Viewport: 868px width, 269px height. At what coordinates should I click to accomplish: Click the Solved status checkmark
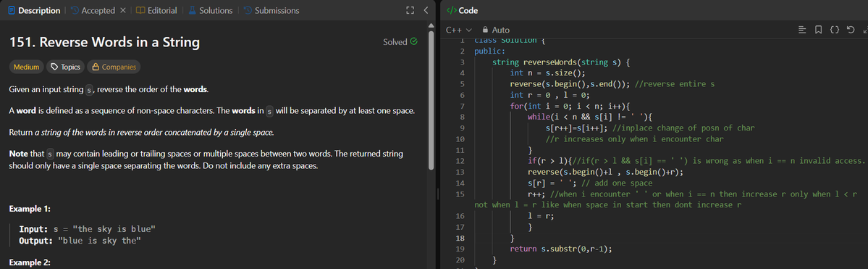414,41
